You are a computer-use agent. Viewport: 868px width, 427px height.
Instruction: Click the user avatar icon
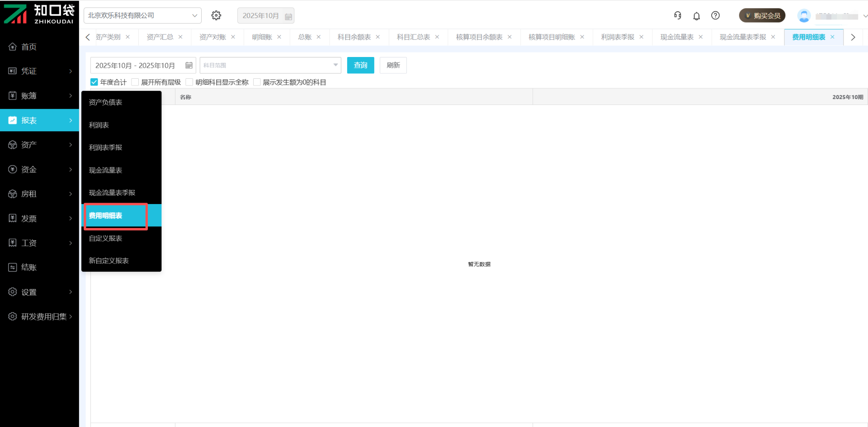[x=803, y=16]
